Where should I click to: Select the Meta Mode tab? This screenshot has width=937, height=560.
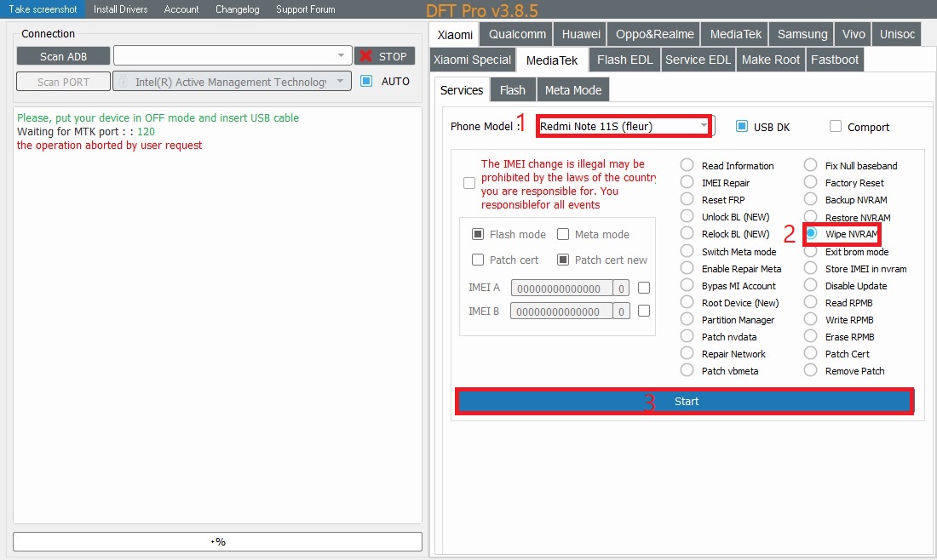point(572,90)
